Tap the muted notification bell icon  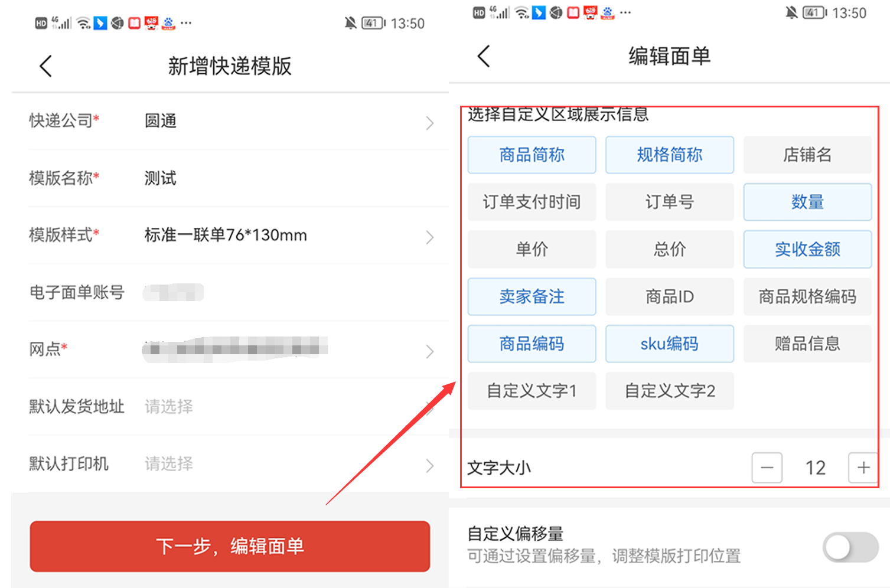(350, 23)
